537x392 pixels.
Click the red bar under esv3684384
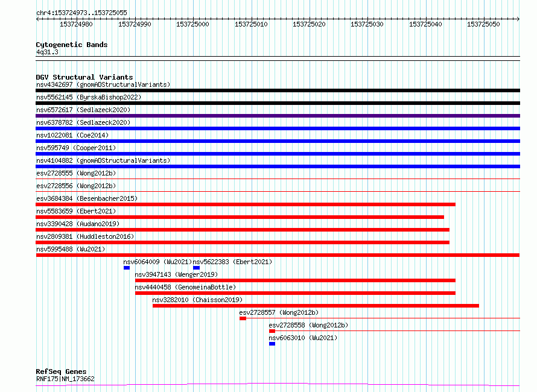246,204
